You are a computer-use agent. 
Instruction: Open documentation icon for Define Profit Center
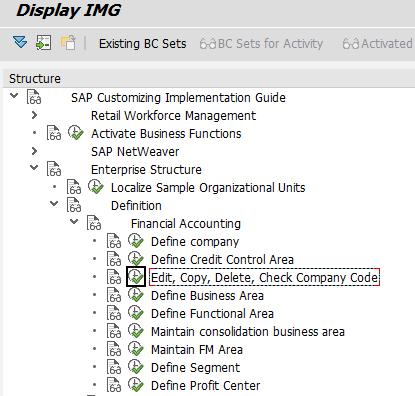click(114, 385)
